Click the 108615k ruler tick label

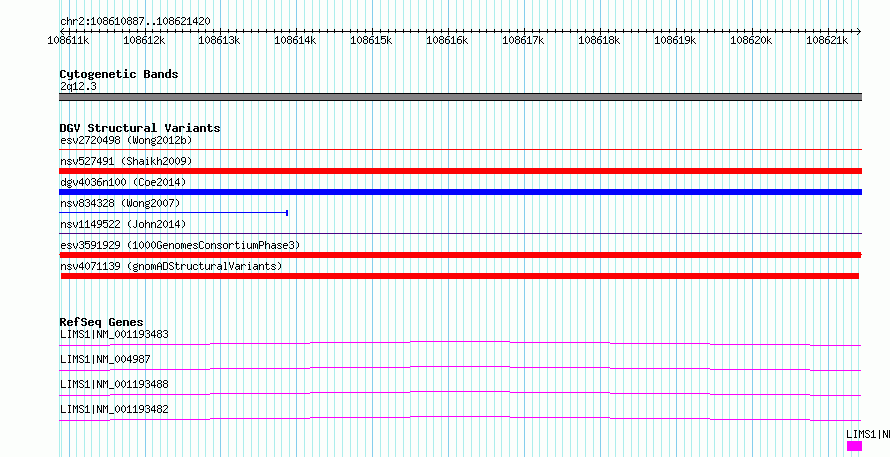click(x=371, y=40)
